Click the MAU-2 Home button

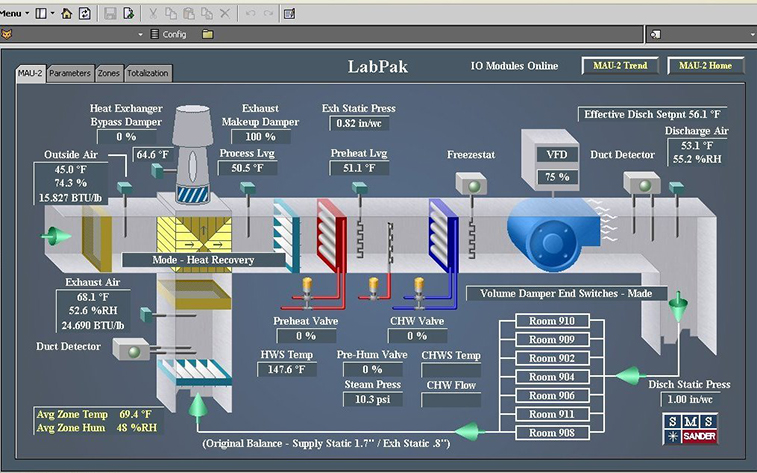pyautogui.click(x=706, y=66)
